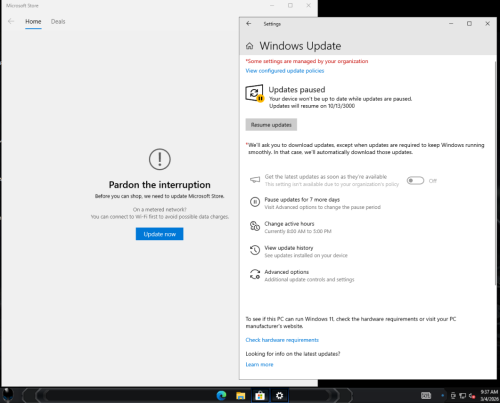Toggle Get the latest updates switch
The height and width of the screenshot is (403, 500).
415,181
